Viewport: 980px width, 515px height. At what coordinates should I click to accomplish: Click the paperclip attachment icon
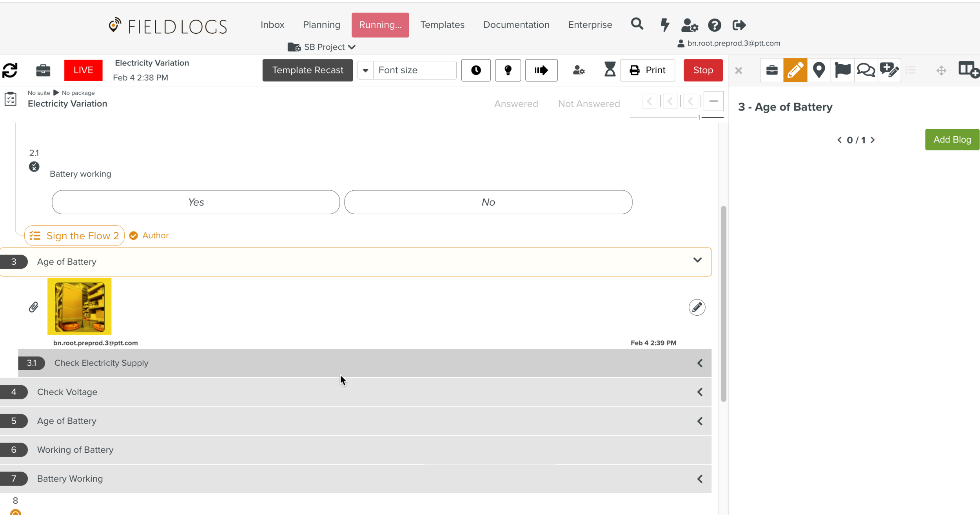point(34,307)
